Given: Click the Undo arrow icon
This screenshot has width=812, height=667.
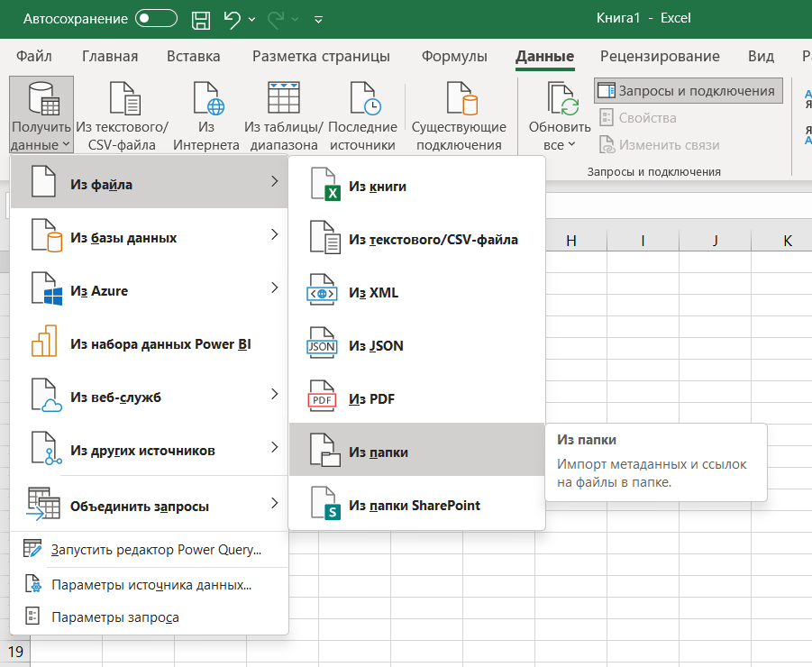Looking at the screenshot, I should (x=232, y=19).
